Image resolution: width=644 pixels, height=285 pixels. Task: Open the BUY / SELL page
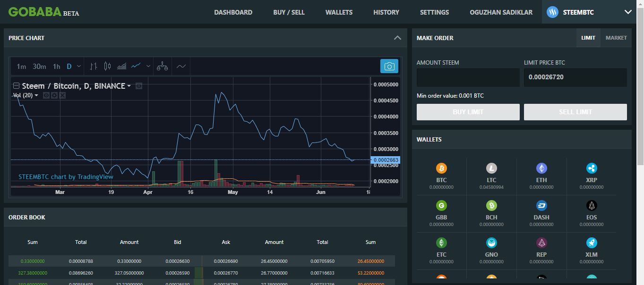[289, 12]
